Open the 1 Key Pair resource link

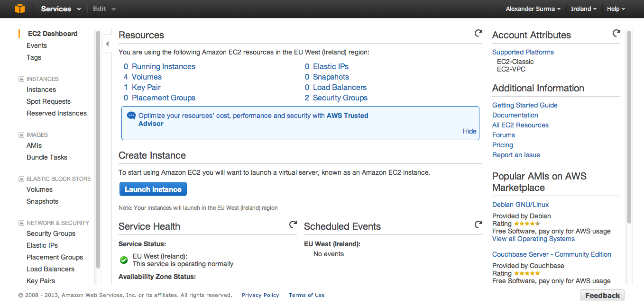click(x=142, y=88)
